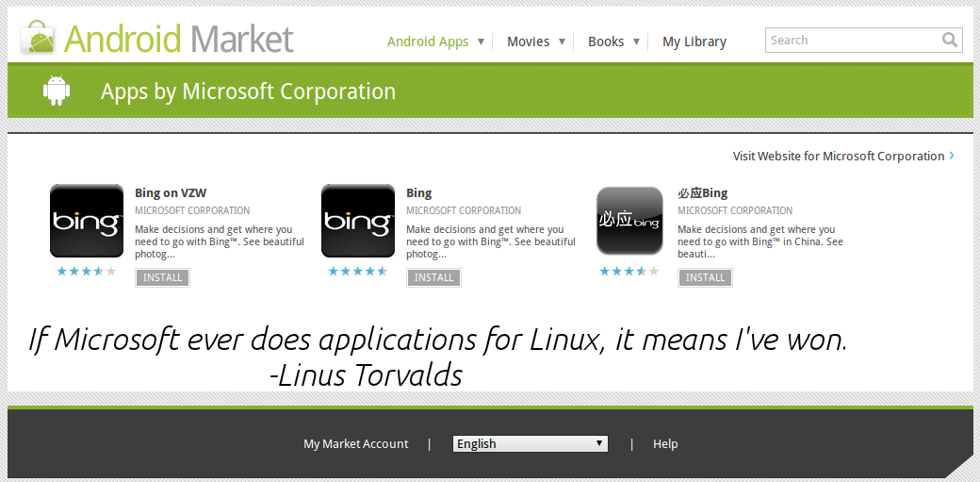Install the Bing on VZW app
This screenshot has width=980, height=482.
click(163, 278)
